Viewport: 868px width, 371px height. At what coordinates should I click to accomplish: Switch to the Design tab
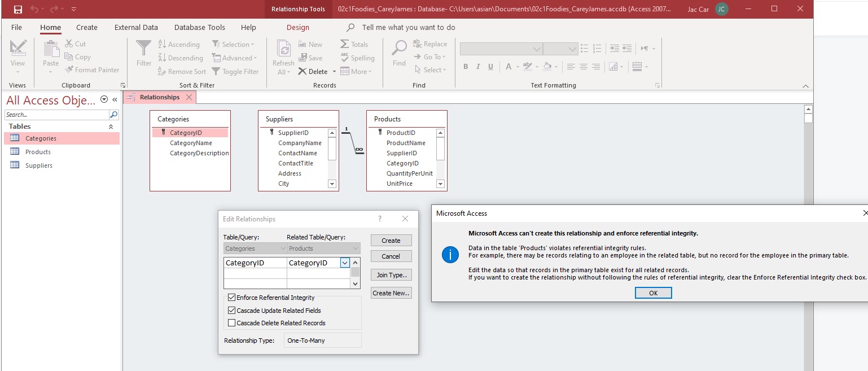298,27
